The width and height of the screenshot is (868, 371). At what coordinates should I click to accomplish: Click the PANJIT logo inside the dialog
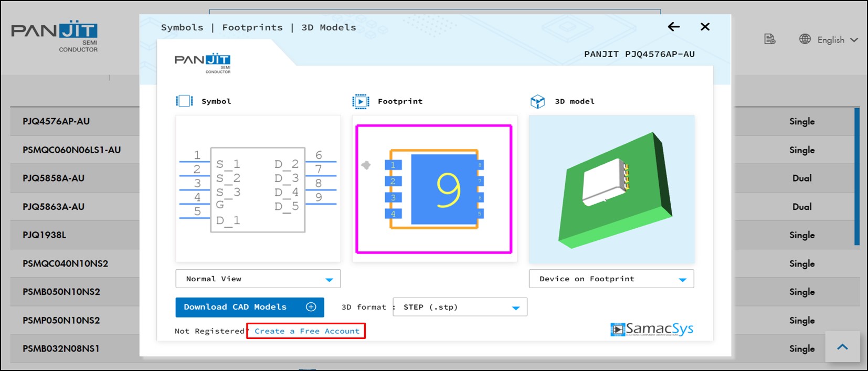(203, 63)
